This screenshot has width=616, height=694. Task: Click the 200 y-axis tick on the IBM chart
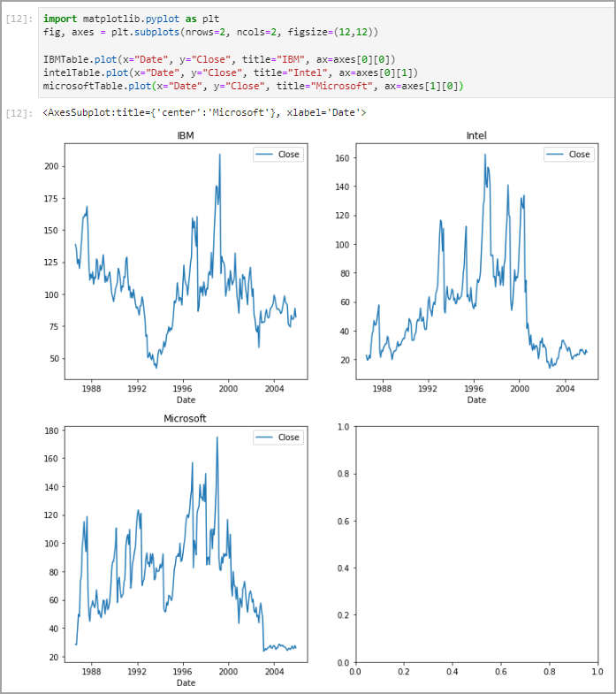coord(51,166)
